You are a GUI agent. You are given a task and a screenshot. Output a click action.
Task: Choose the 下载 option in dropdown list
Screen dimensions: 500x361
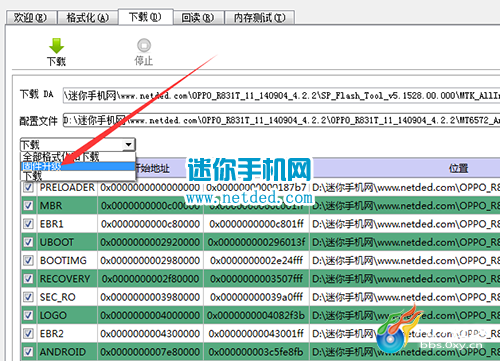[x=78, y=176]
